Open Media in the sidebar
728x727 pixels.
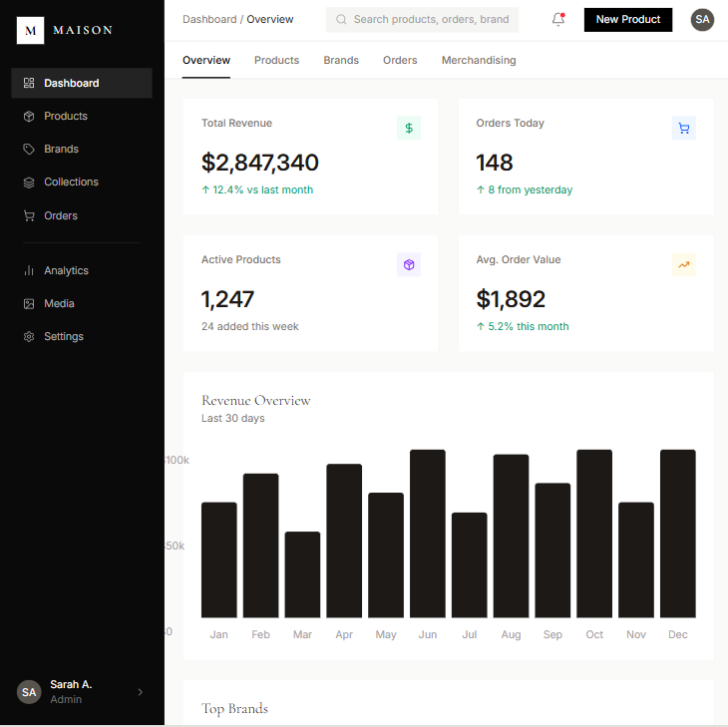pyautogui.click(x=59, y=303)
